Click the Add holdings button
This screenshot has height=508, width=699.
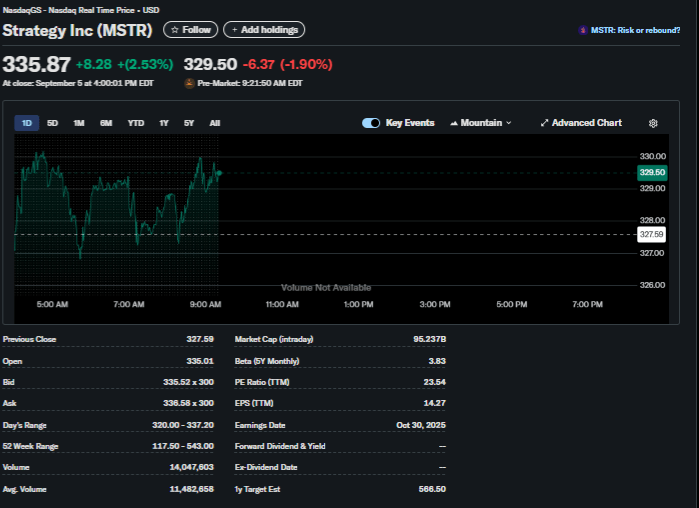(x=264, y=30)
